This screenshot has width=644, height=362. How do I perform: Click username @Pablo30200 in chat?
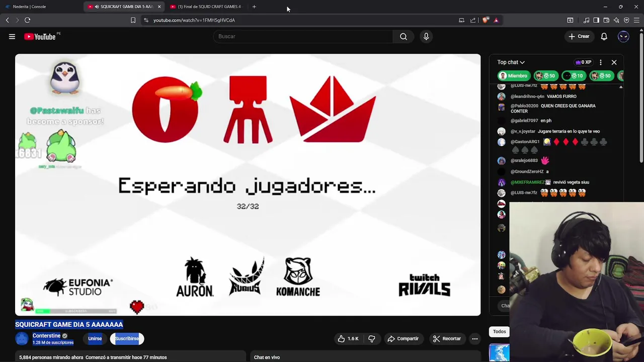(x=524, y=106)
